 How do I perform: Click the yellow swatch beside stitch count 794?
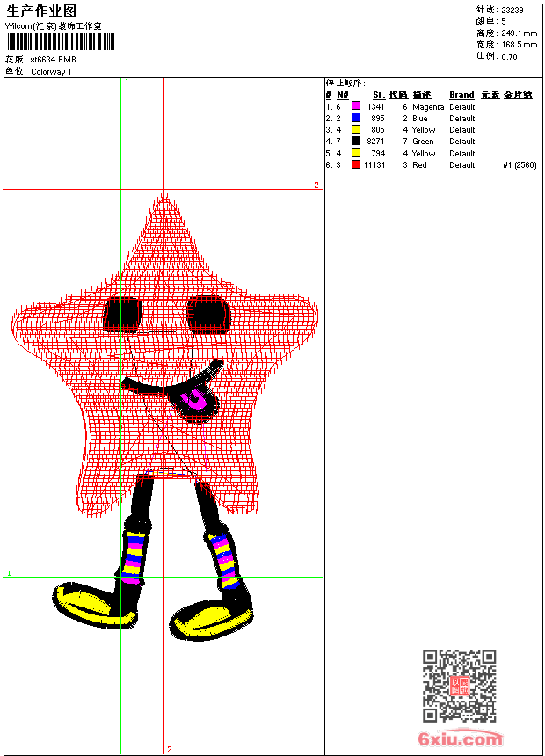[x=356, y=153]
